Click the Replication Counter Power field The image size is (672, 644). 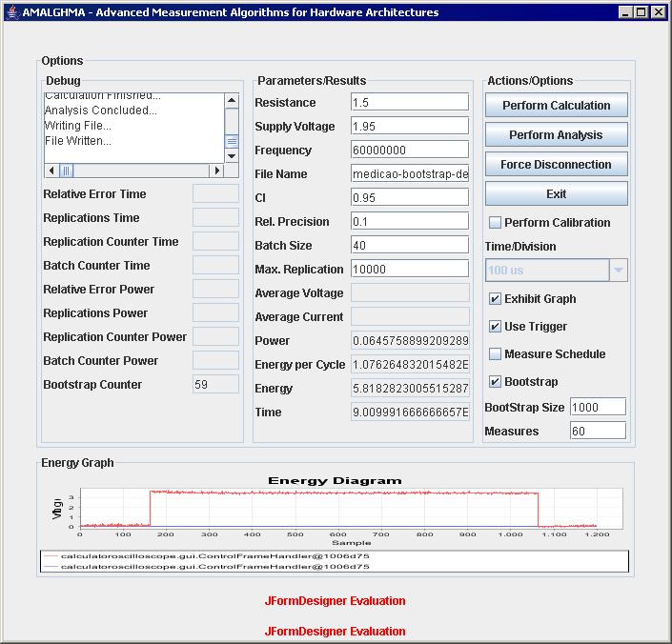click(x=215, y=336)
